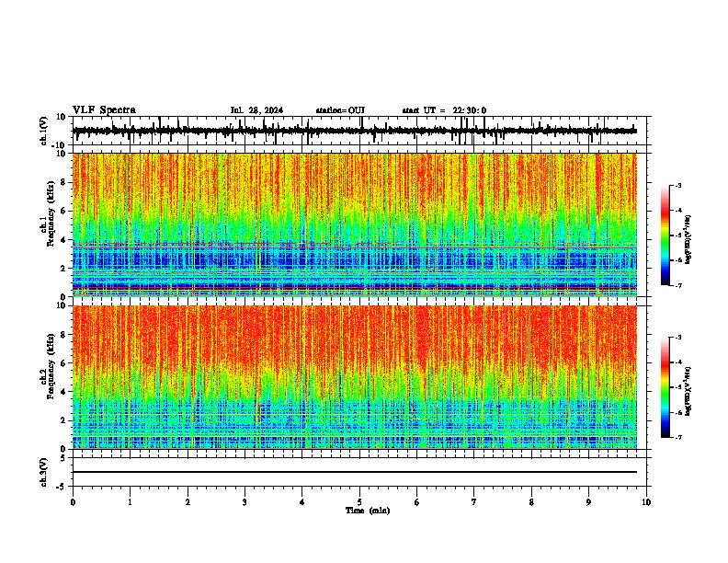Screen dimensions: 728x563
Task: Click time axis tick label "10"
Action: click(646, 502)
